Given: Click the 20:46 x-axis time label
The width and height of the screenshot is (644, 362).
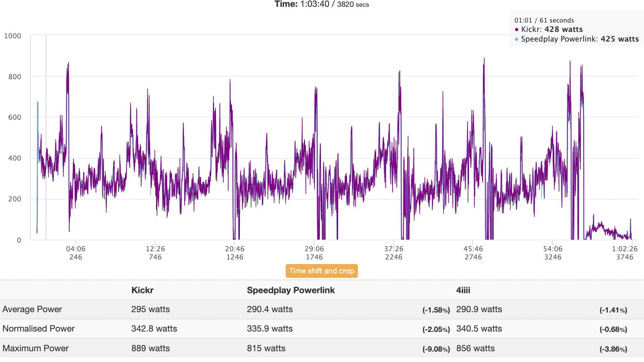Looking at the screenshot, I should coord(235,249).
